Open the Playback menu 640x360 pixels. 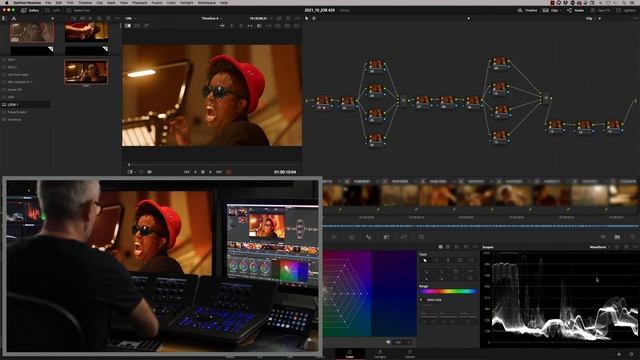pos(140,2)
